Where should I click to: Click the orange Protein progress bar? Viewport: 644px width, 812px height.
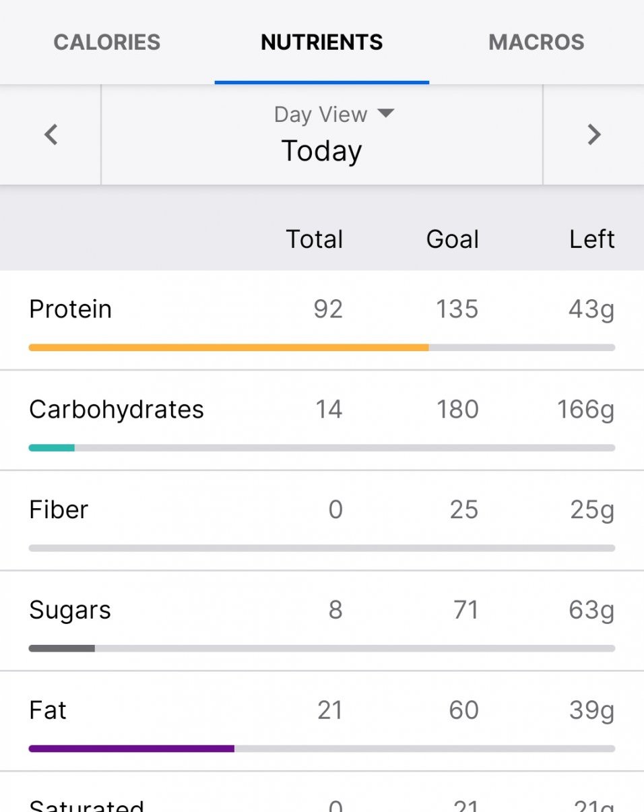click(228, 348)
